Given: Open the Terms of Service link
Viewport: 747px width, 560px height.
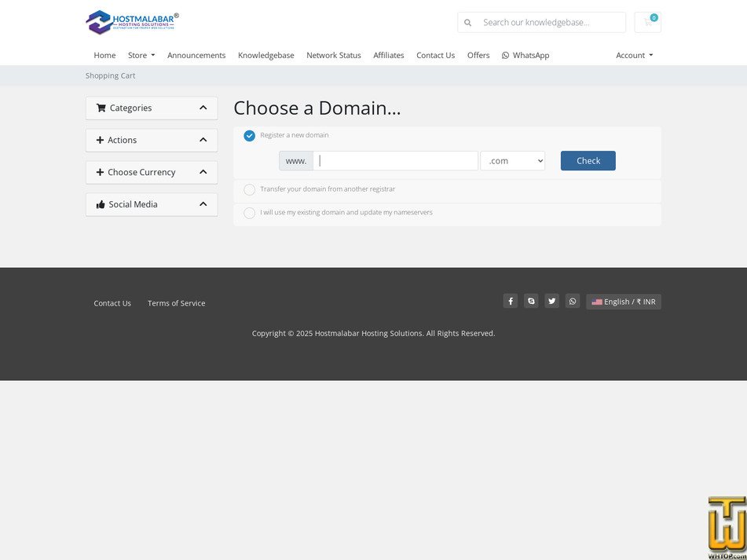Looking at the screenshot, I should pos(176,302).
